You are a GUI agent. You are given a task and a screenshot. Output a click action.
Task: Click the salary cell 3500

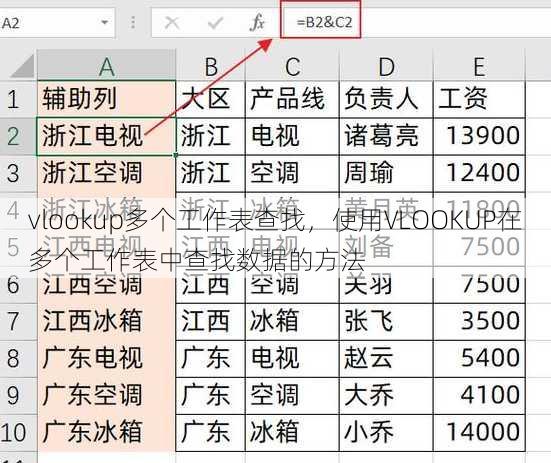479,321
